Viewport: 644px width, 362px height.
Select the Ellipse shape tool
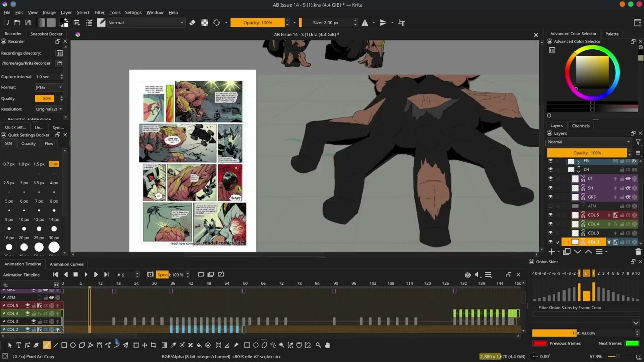coord(73,345)
